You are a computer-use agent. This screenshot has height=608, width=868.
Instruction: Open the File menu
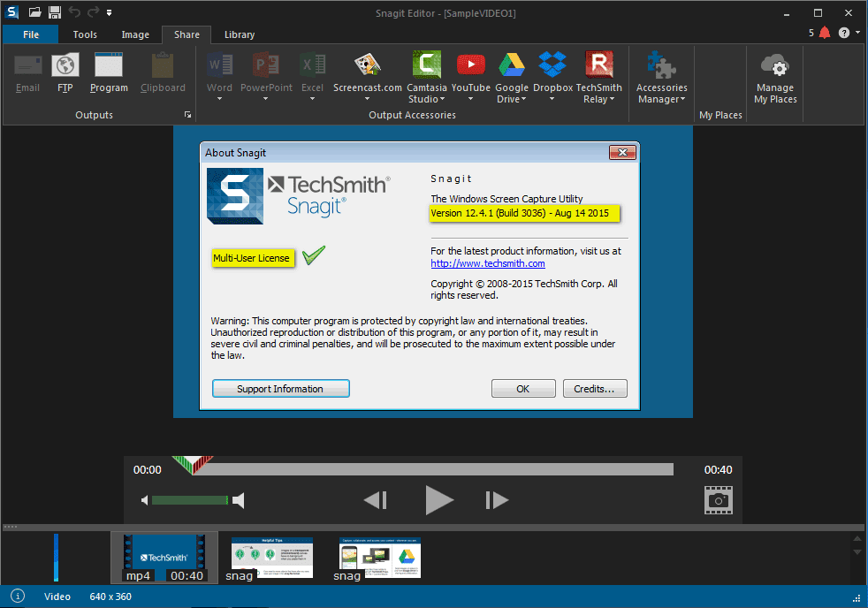coord(30,34)
